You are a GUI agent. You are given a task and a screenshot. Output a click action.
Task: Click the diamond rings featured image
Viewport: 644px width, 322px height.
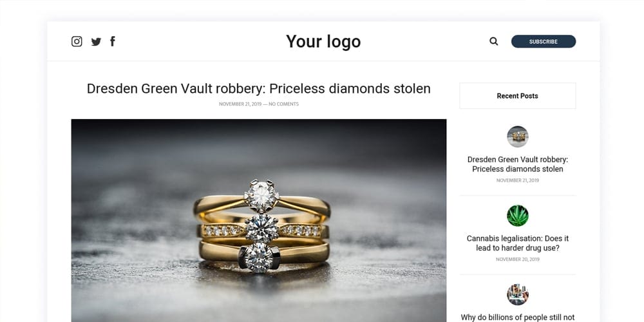[x=258, y=219]
